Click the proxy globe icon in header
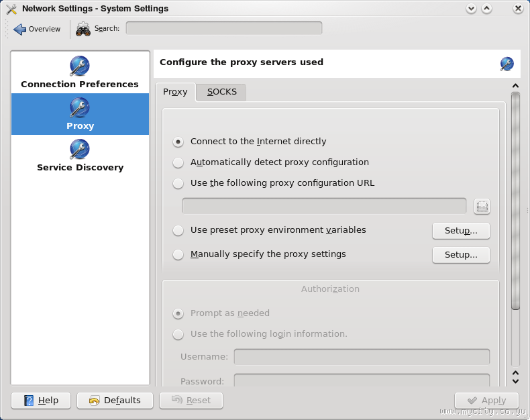530x420 pixels. coord(507,64)
